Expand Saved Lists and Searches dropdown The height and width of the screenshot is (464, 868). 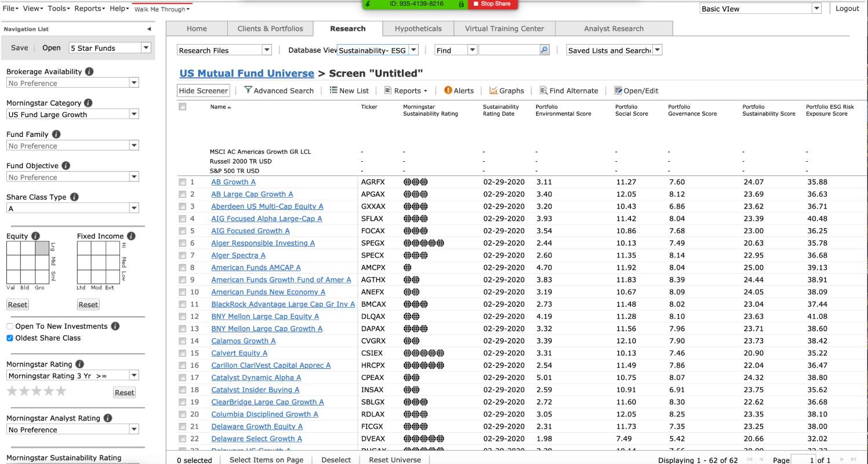point(657,50)
